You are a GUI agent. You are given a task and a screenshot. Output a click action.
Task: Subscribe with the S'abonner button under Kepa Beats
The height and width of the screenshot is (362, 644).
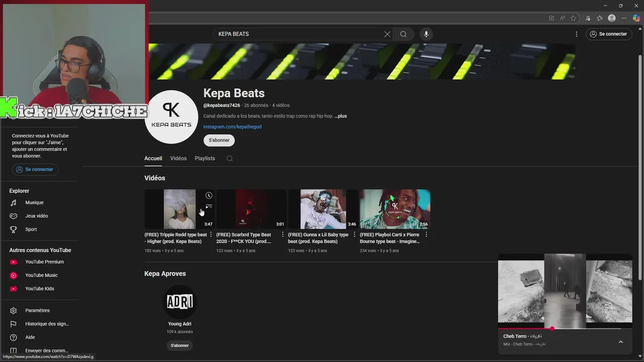click(x=219, y=140)
